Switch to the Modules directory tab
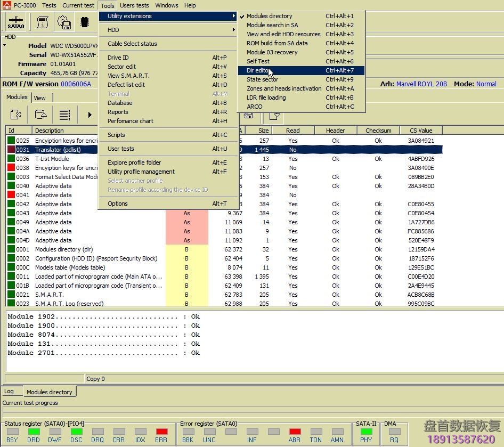 (x=49, y=392)
